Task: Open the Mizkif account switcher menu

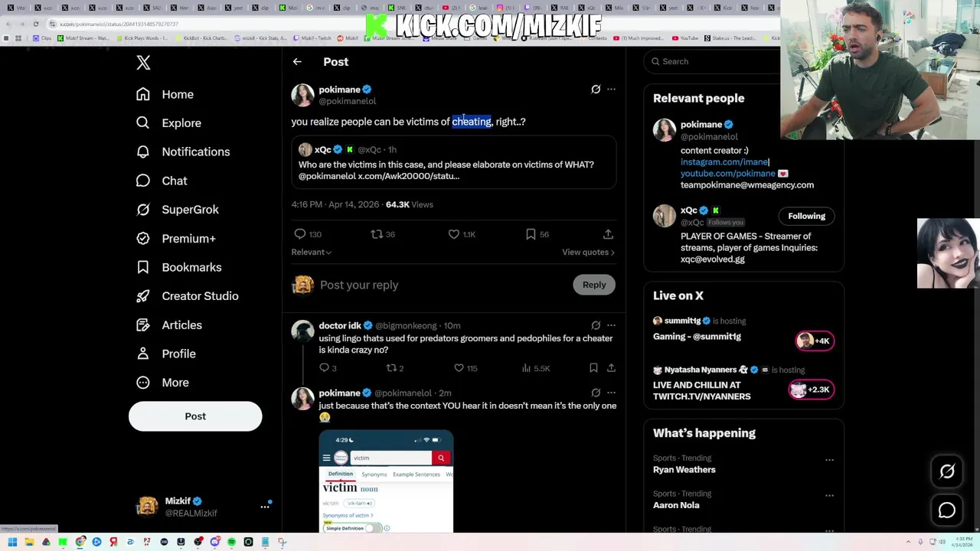Action: [x=265, y=507]
